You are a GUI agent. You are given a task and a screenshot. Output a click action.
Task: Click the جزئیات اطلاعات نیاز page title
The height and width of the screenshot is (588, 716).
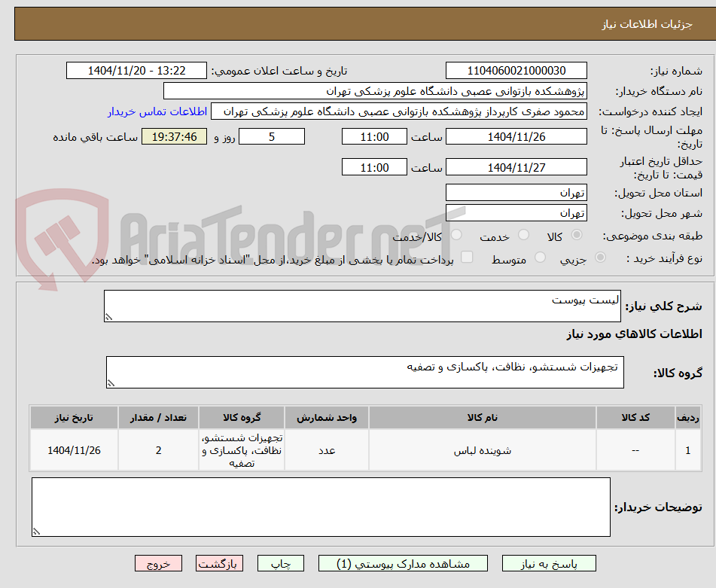click(x=647, y=24)
